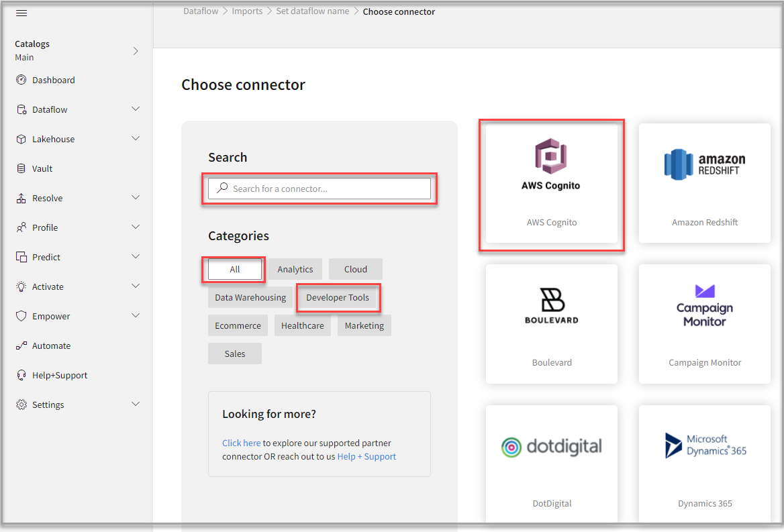Viewport: 784px width, 532px height.
Task: Enable the Data Warehousing filter
Action: click(x=250, y=297)
